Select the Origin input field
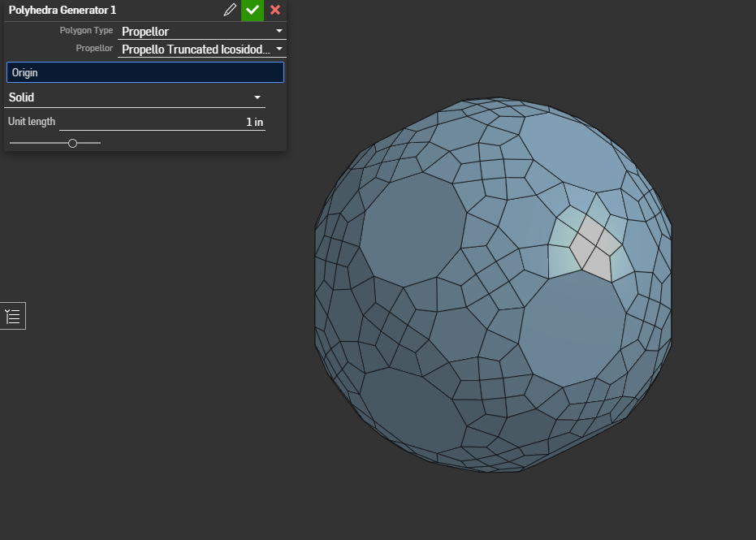The height and width of the screenshot is (540, 756). tap(145, 72)
